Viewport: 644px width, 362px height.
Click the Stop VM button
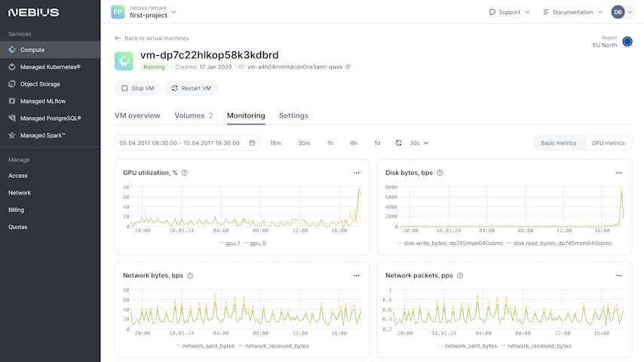click(x=137, y=88)
